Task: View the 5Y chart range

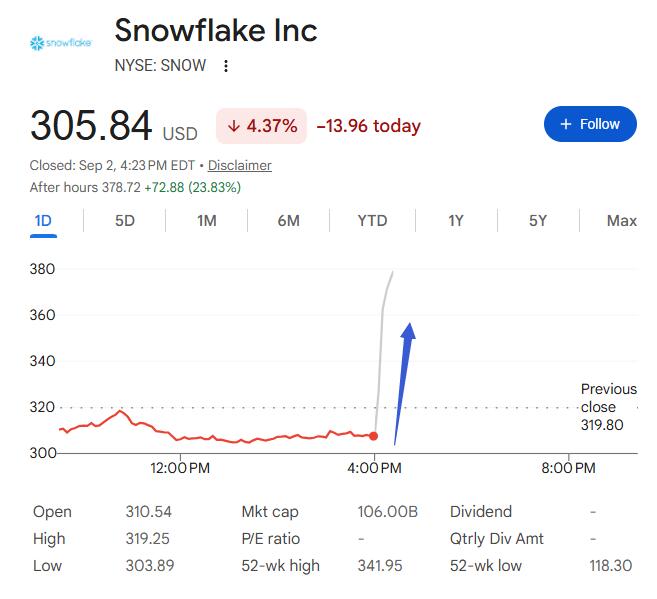Action: [x=538, y=221]
